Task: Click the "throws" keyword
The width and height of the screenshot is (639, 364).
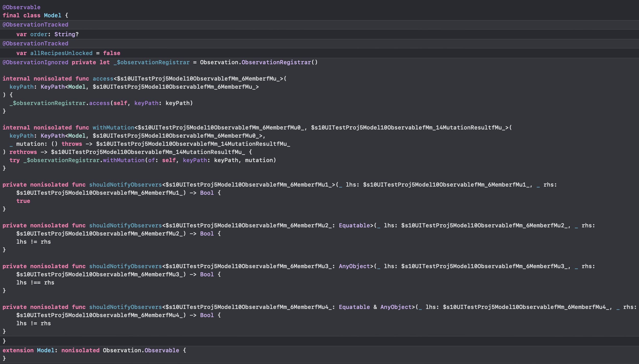Action: tap(72, 144)
